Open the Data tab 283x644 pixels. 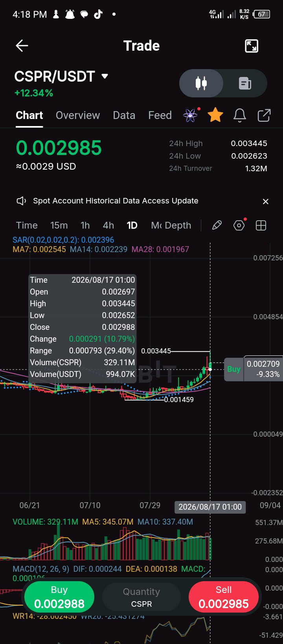click(x=124, y=115)
